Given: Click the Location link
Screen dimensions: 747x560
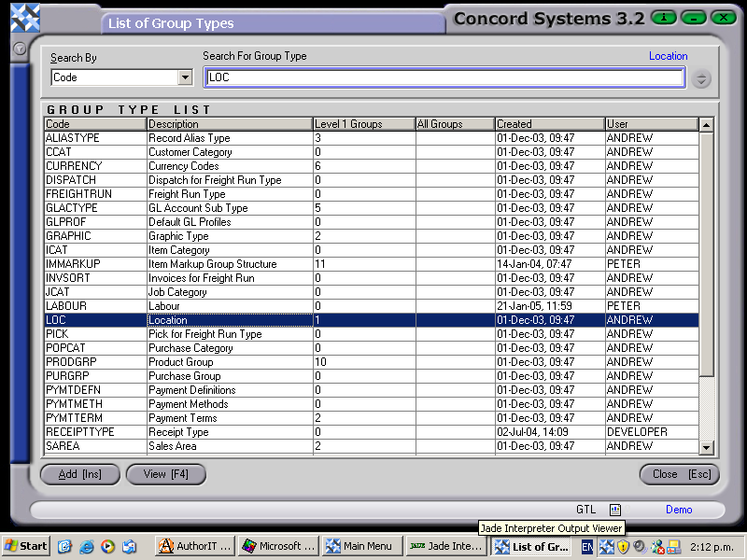Looking at the screenshot, I should click(x=668, y=56).
